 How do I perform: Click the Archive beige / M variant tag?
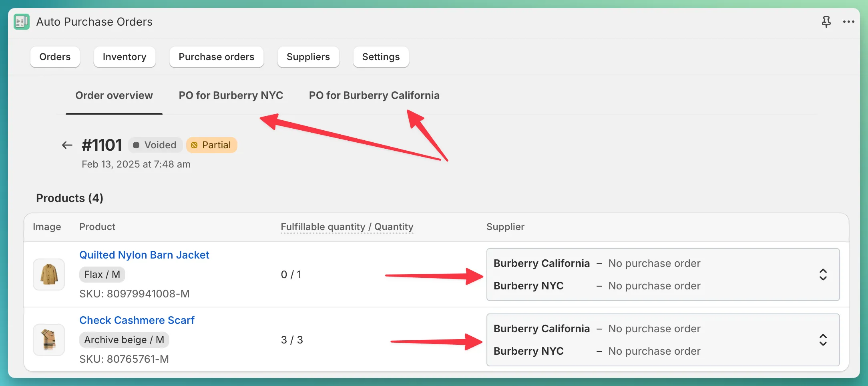click(x=124, y=340)
